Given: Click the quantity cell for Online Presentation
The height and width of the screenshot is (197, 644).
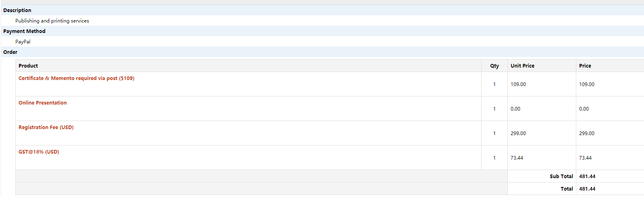Looking at the screenshot, I should point(494,109).
